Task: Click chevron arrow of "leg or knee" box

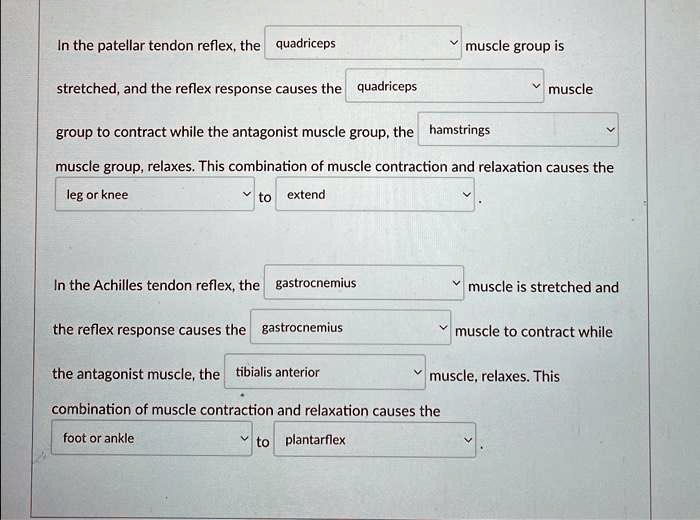Action: 246,194
